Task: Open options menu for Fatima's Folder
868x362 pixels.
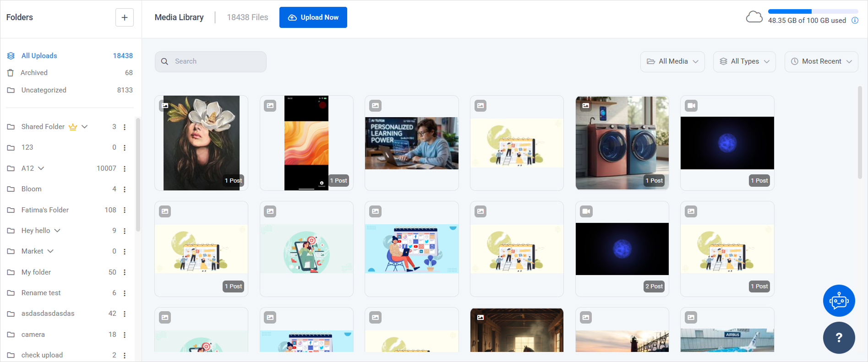Action: coord(125,210)
